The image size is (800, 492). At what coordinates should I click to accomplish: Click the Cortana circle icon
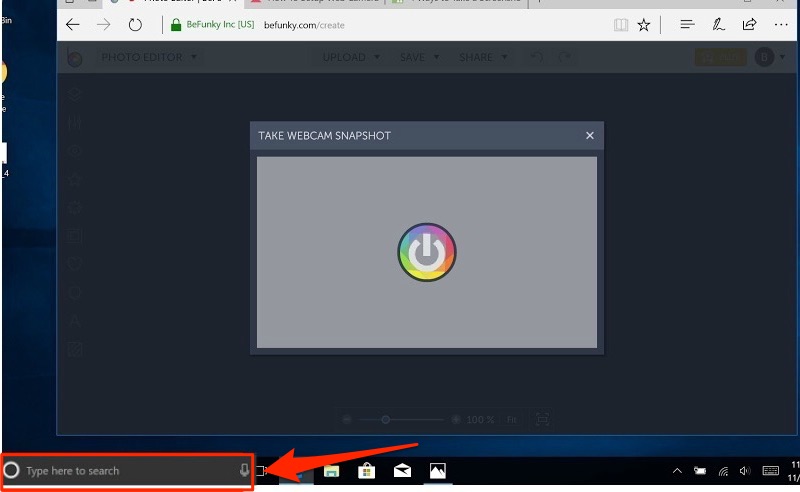tap(11, 470)
